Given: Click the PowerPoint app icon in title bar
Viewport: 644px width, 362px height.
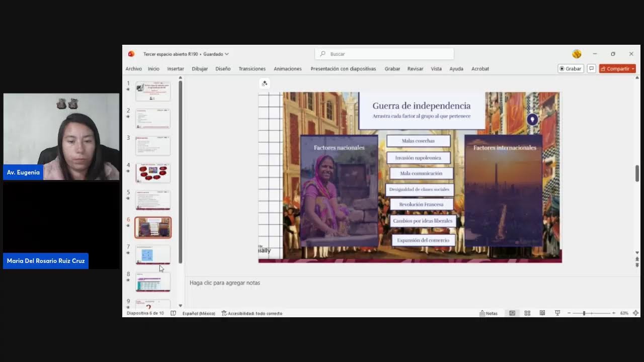Looking at the screenshot, I should (131, 54).
